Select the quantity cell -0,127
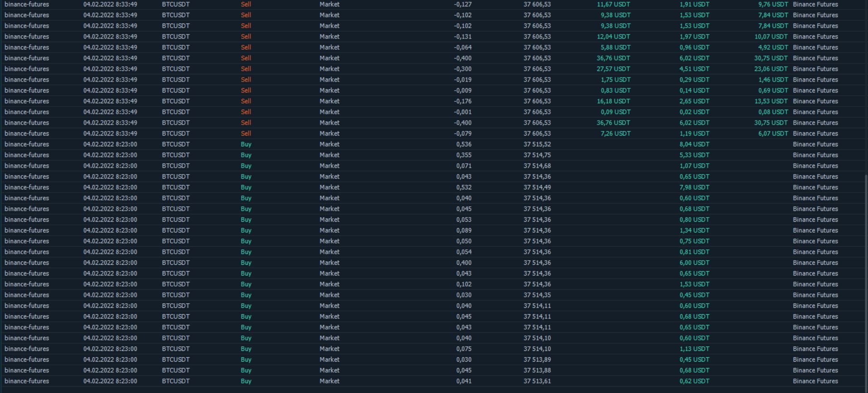This screenshot has height=393, width=868. 463,4
